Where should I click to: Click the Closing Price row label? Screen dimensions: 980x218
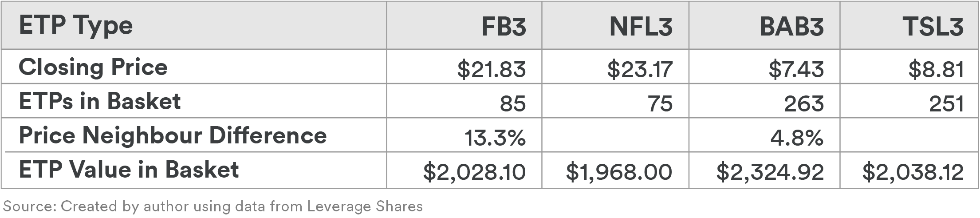tap(93, 67)
